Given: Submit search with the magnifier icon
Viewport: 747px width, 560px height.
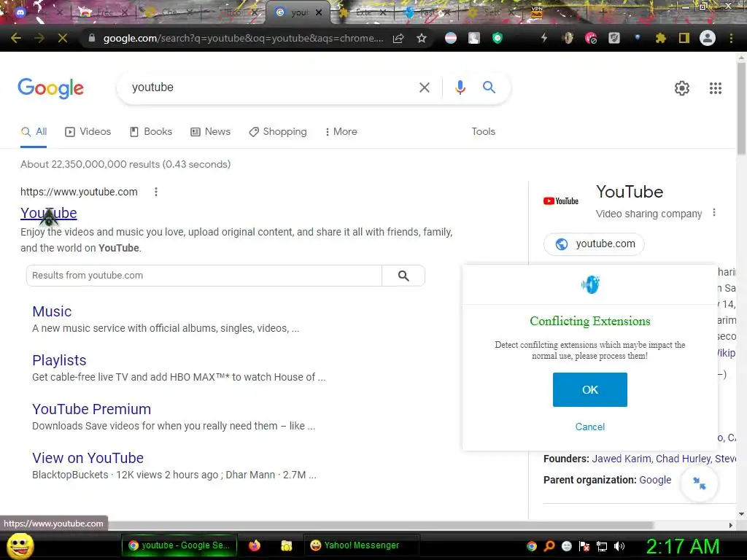Looking at the screenshot, I should click(x=489, y=87).
